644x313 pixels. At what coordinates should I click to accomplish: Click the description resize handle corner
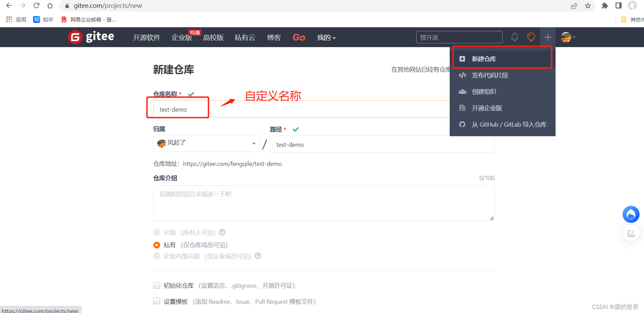click(492, 218)
